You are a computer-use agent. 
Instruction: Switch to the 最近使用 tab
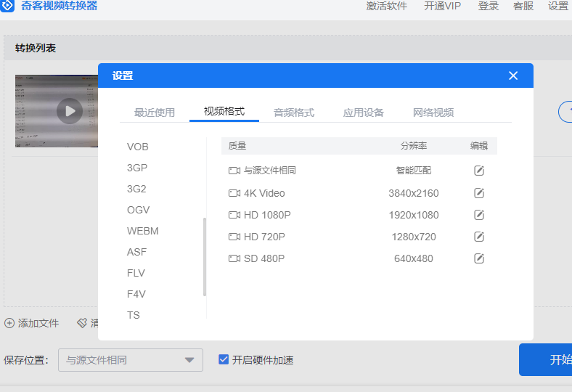[155, 113]
